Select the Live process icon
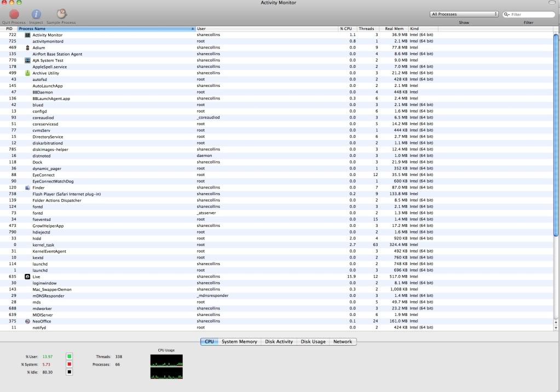Viewport: 560px width, 392px height. pos(27,277)
